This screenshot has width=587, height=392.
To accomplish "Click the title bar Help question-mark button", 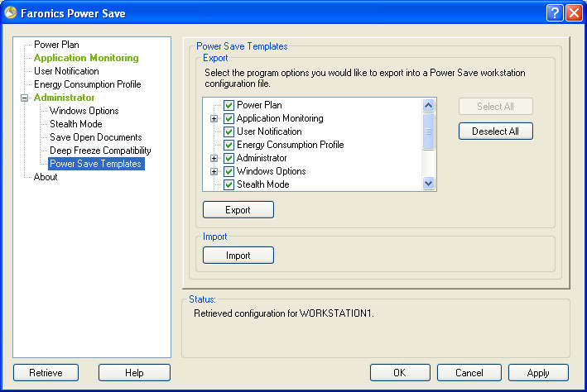I will coord(554,12).
